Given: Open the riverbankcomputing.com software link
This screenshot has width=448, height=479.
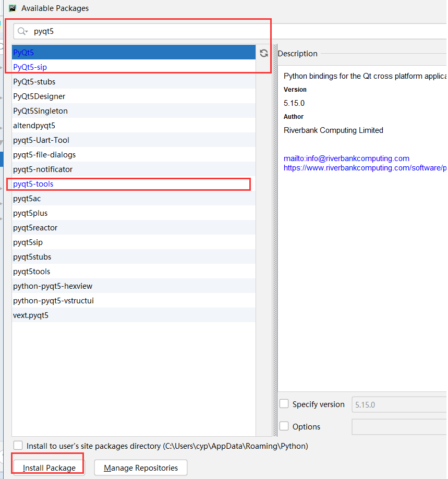Looking at the screenshot, I should pyautogui.click(x=365, y=168).
